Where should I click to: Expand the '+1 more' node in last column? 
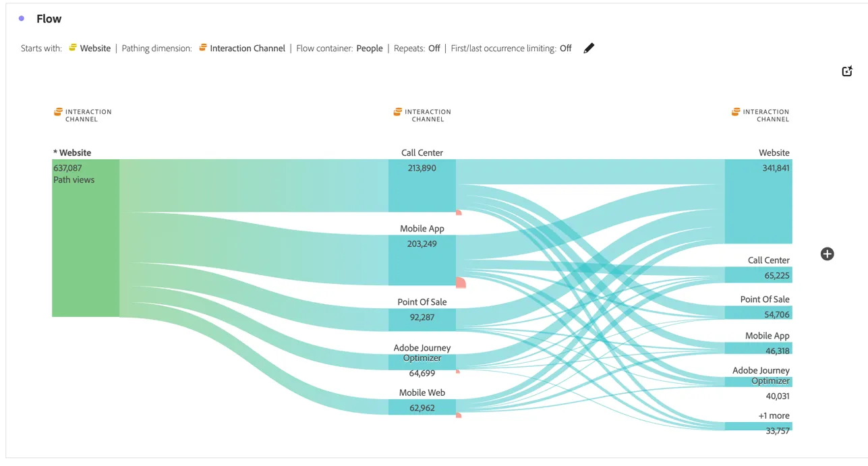tap(759, 426)
